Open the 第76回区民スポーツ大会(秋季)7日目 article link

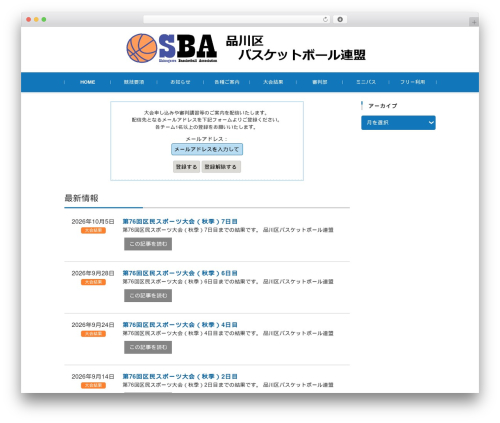tap(180, 221)
